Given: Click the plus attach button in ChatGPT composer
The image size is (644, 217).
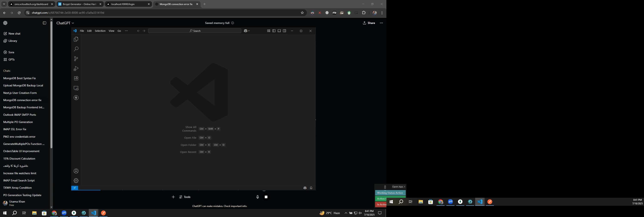Looking at the screenshot, I should tap(173, 197).
